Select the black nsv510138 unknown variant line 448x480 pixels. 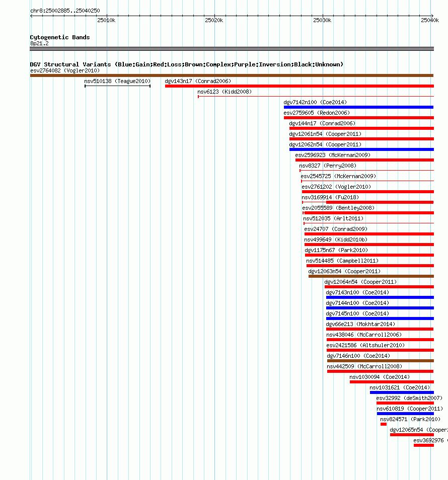pos(118,86)
